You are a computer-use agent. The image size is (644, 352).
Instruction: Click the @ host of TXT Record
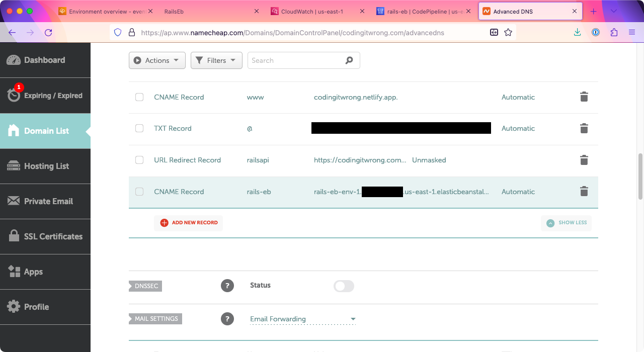click(x=250, y=128)
